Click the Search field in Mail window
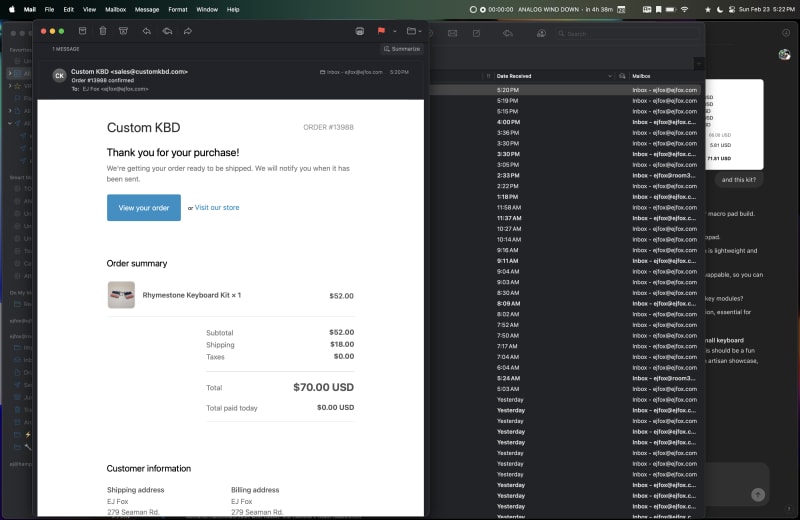The image size is (800, 520). click(627, 34)
